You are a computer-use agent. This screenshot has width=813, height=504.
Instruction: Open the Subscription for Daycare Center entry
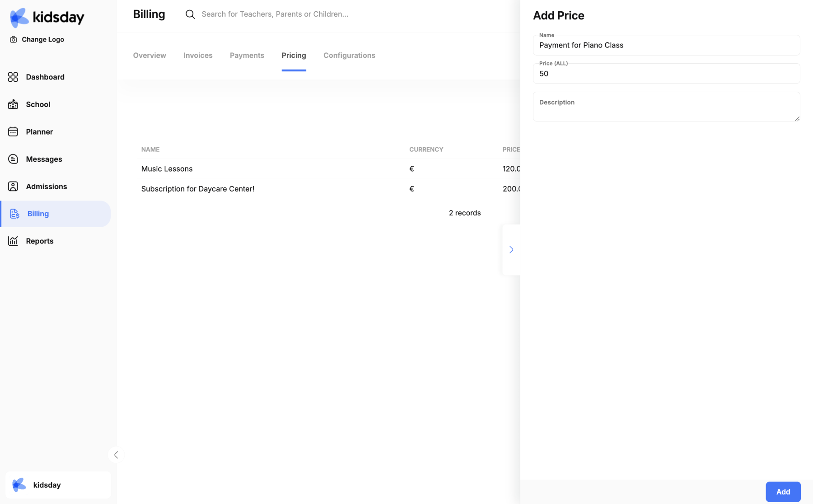point(197,189)
